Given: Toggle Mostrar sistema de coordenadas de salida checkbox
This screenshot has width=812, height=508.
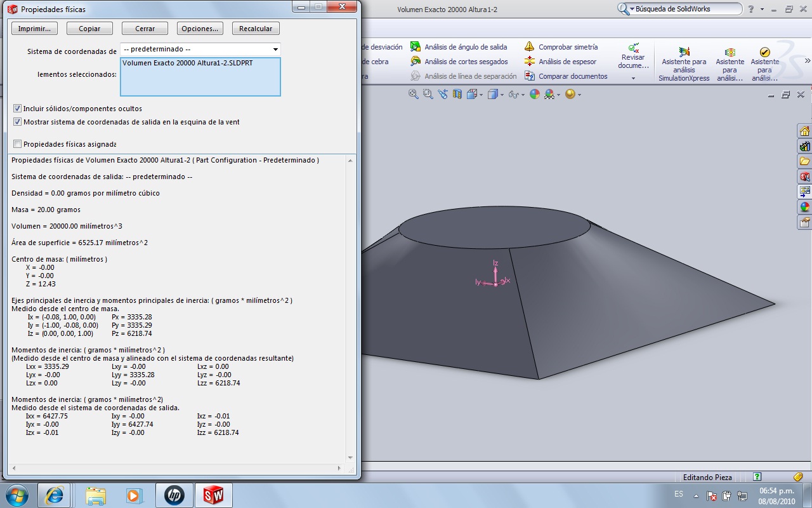Looking at the screenshot, I should coord(18,122).
